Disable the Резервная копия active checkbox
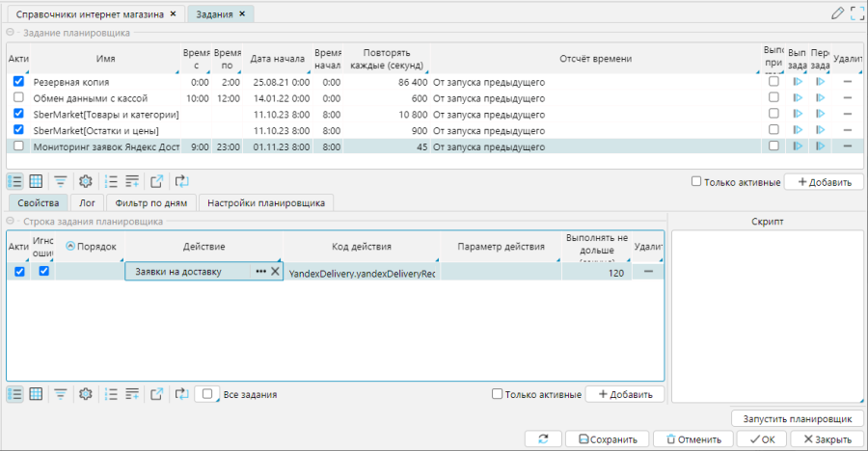Screen dimensions: 868x451 click(x=18, y=83)
